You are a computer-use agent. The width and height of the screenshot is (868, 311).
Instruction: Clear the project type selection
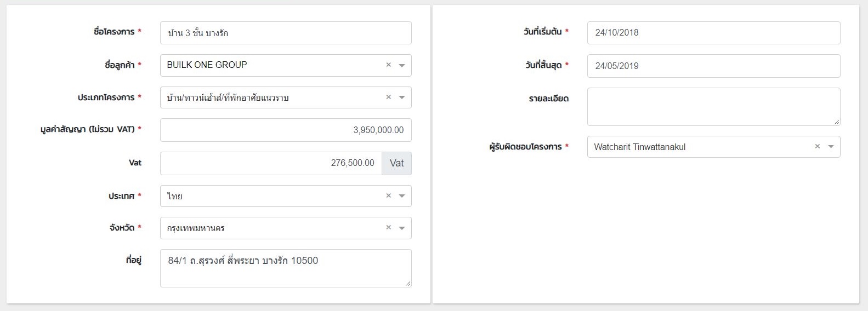pos(388,97)
